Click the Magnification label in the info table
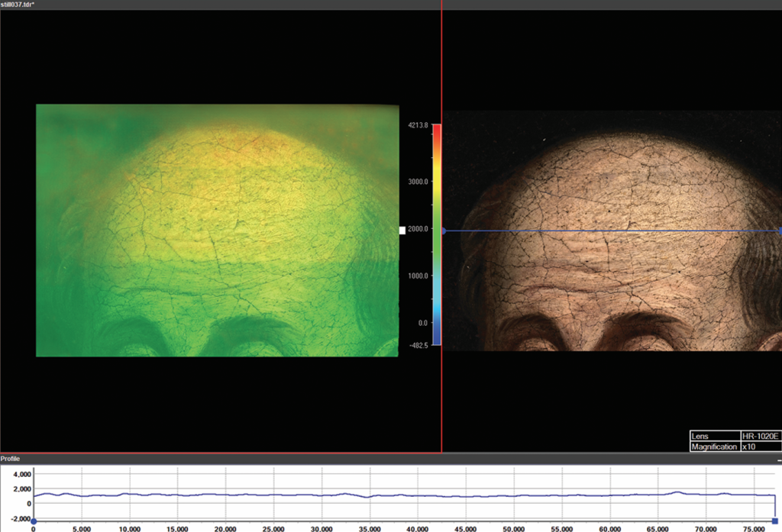This screenshot has height=532, width=782. click(714, 447)
